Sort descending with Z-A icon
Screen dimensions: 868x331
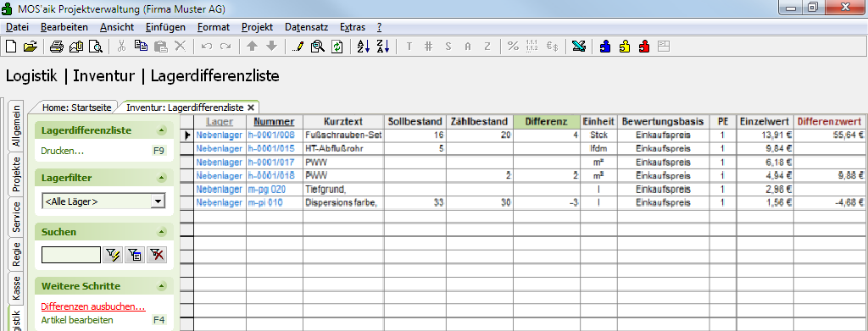382,47
